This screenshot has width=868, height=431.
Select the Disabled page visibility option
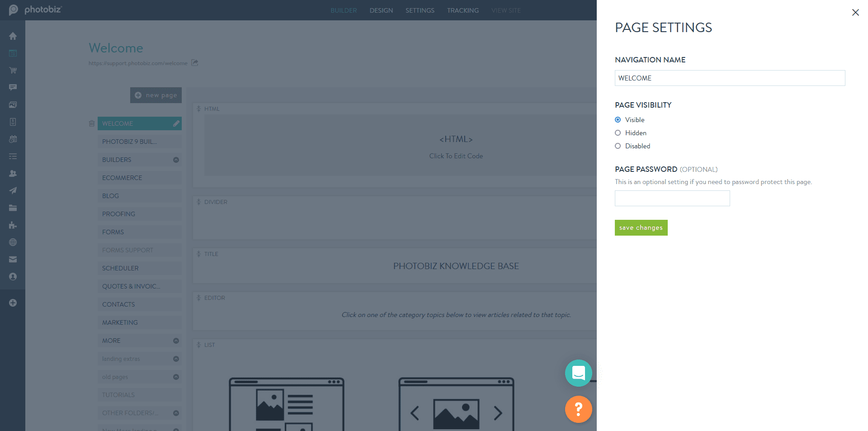click(x=618, y=146)
